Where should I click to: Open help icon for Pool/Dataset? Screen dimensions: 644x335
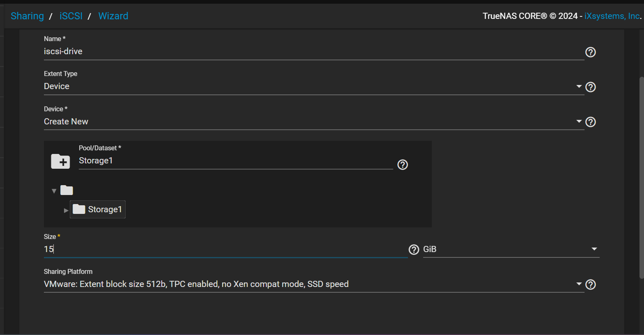[403, 165]
